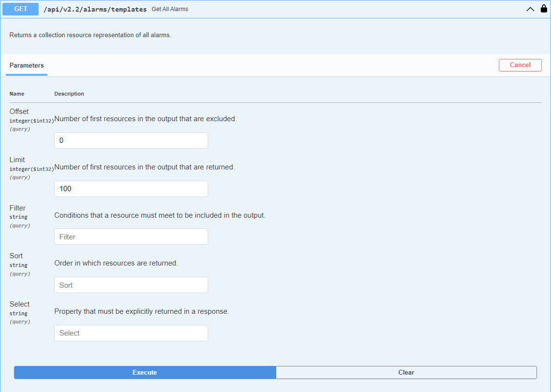Viewport: 551px width, 392px height.
Task: Click the /api/v2.2/alarms/templates endpoint path
Action: tap(95, 9)
